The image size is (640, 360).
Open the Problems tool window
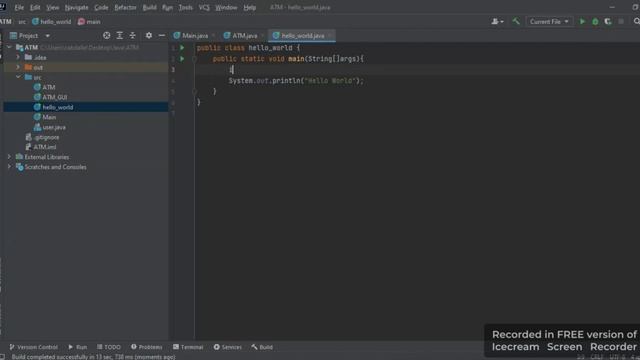[x=147, y=347]
